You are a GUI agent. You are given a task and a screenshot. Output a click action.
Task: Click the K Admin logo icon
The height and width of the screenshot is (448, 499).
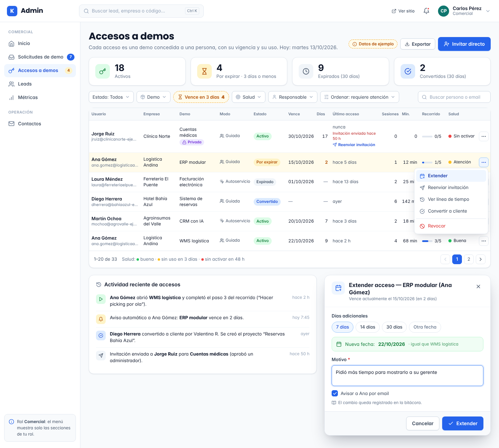coord(12,11)
